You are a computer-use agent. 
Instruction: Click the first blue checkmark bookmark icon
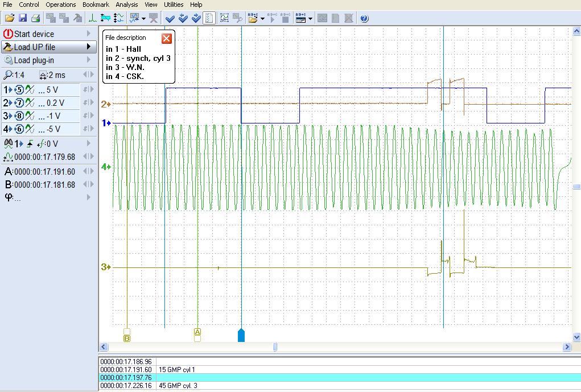tap(170, 18)
